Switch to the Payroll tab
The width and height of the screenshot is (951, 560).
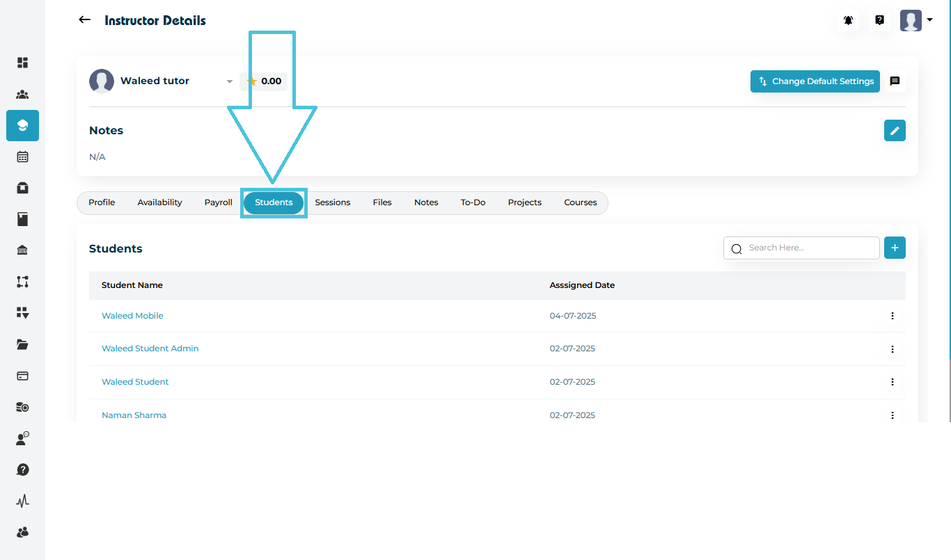click(218, 202)
